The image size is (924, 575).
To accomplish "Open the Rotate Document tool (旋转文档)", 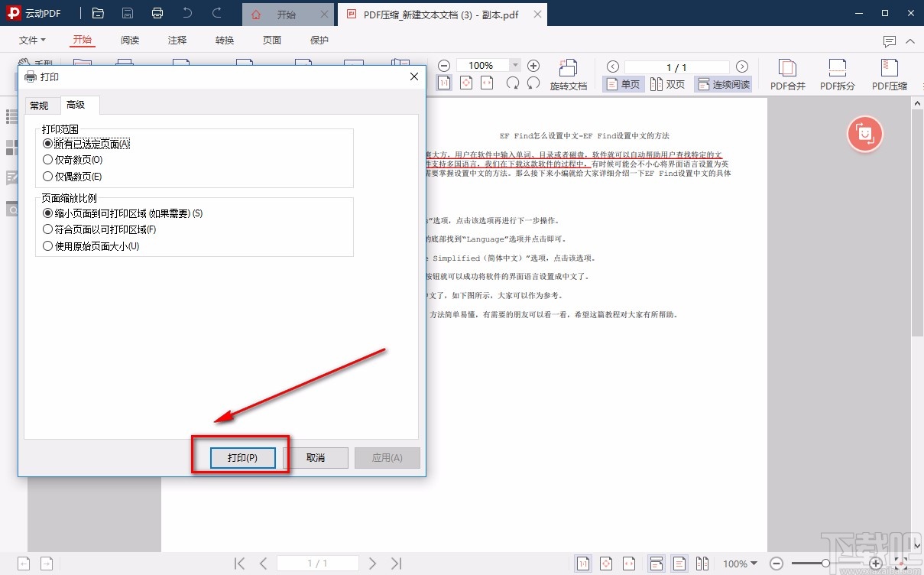I will point(568,75).
